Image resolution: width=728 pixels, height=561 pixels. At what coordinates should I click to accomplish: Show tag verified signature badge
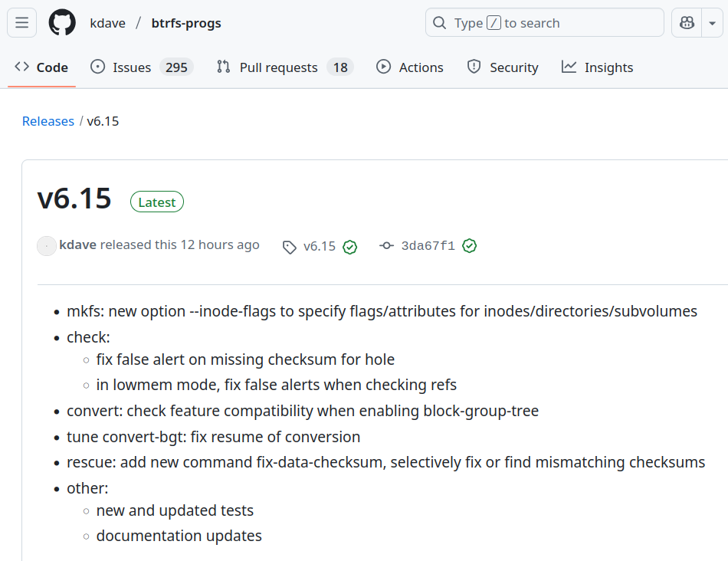[349, 247]
